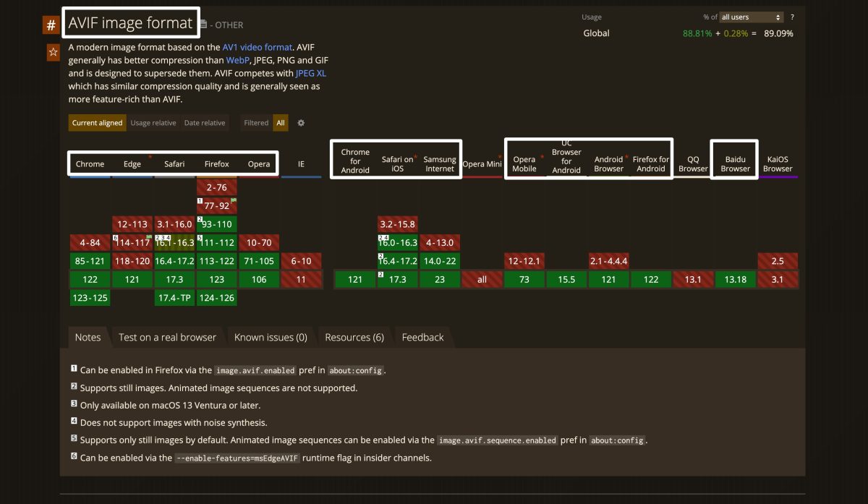Open the settings gear next to All
The width and height of the screenshot is (868, 504).
coord(301,123)
